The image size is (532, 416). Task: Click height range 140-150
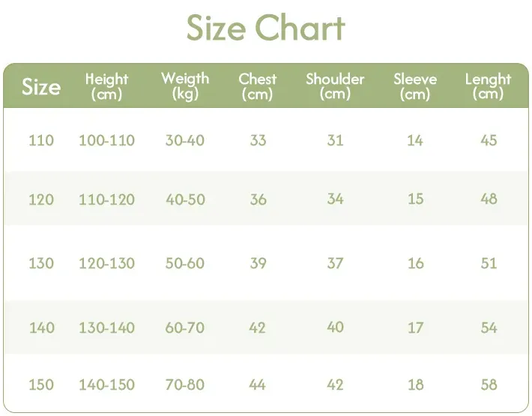pos(106,385)
